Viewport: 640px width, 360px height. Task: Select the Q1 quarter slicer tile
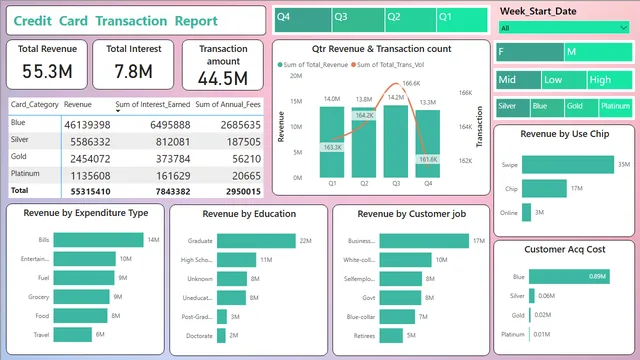462,20
